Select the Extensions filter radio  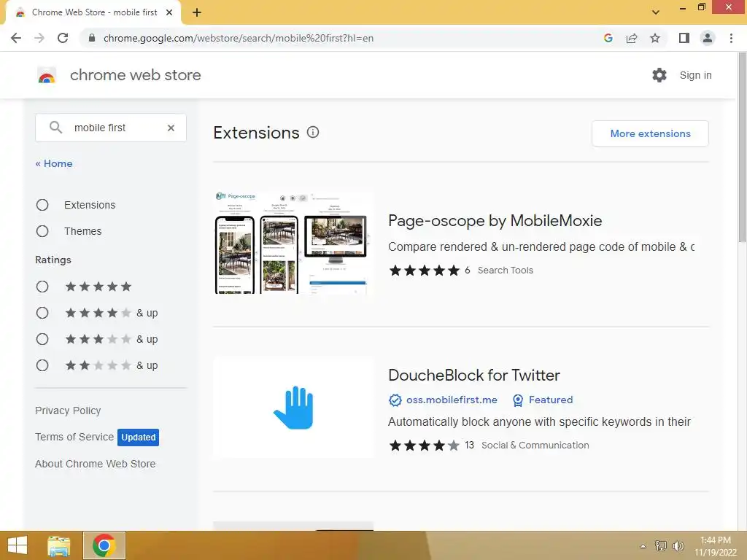(x=42, y=205)
